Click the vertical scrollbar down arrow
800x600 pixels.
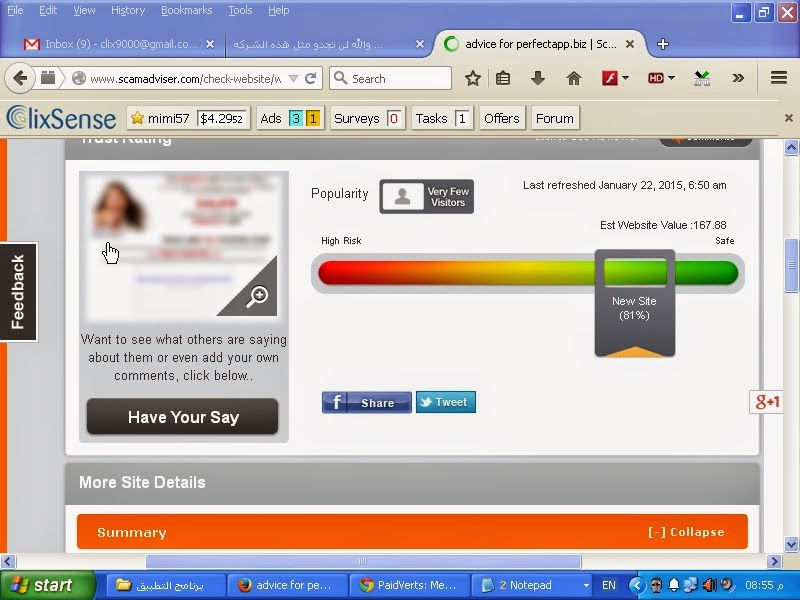click(x=791, y=544)
